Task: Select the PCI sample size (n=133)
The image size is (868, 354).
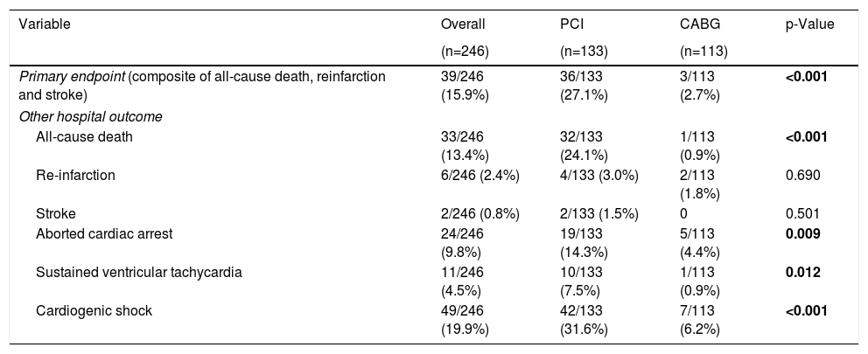Action: pyautogui.click(x=583, y=51)
